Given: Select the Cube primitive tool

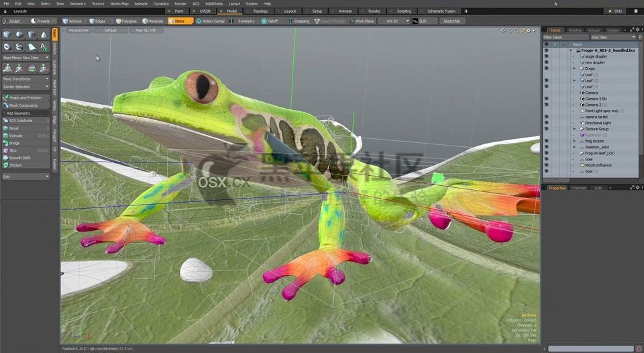Looking at the screenshot, I should (7, 34).
